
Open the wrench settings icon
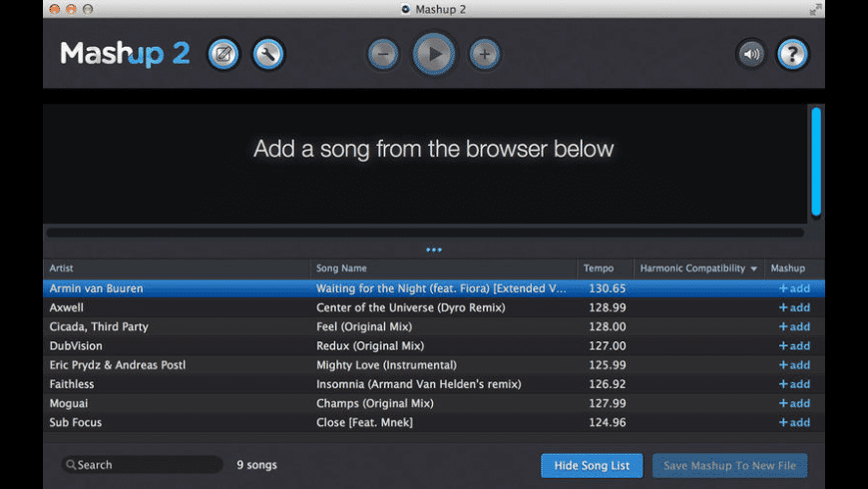click(x=268, y=54)
